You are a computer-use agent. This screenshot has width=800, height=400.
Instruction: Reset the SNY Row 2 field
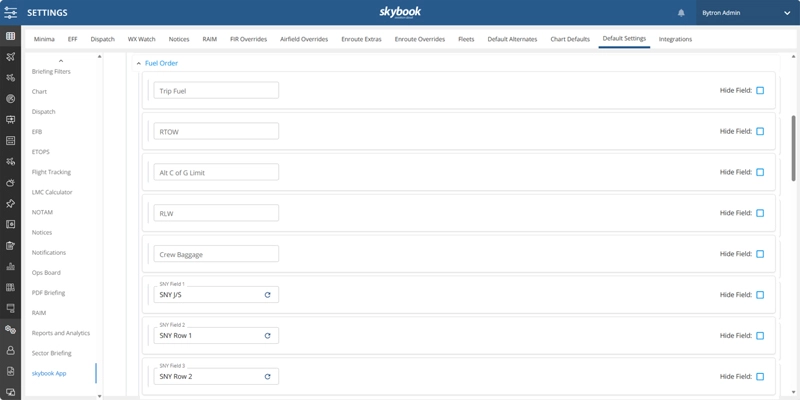click(267, 377)
